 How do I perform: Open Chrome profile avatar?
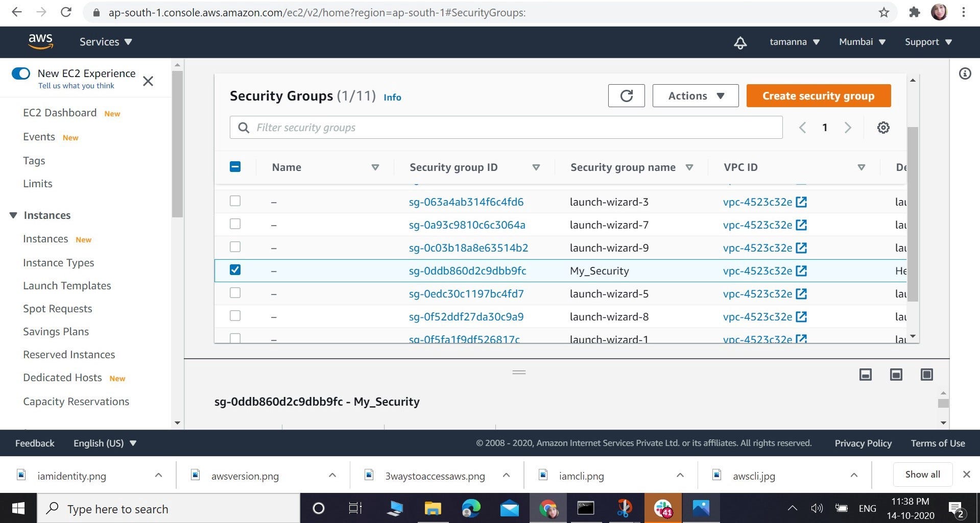939,12
